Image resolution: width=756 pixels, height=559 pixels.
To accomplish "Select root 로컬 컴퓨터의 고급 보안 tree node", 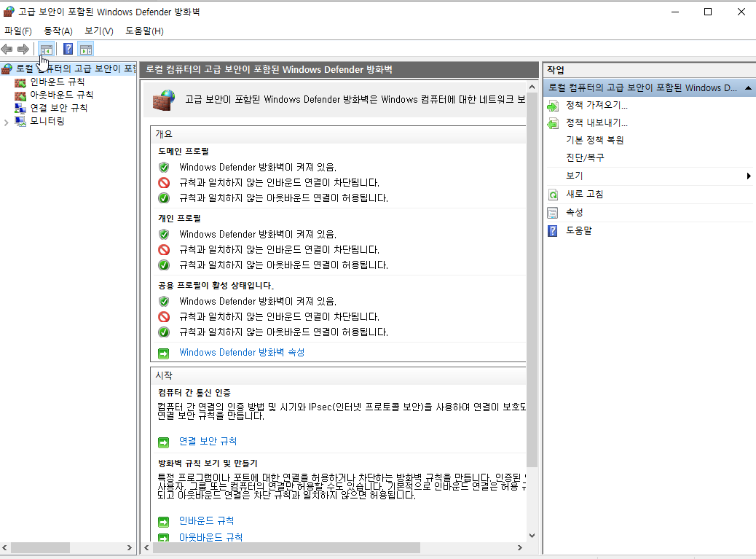I will coord(76,69).
